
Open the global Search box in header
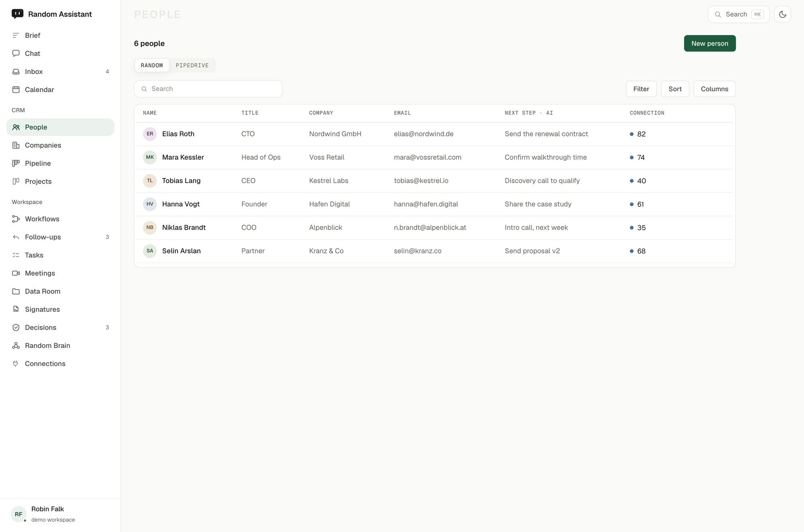pyautogui.click(x=738, y=14)
